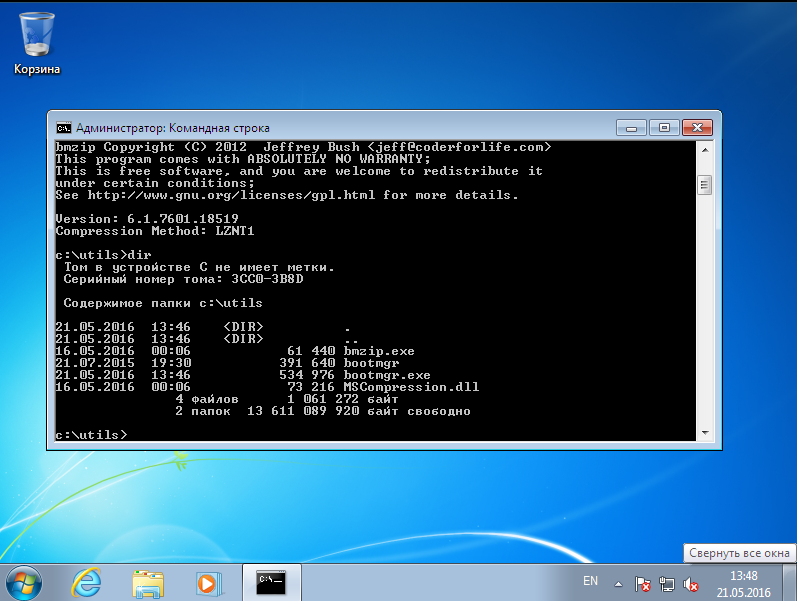Open the clock showing 13:48
The height and width of the screenshot is (601, 797).
[x=744, y=584]
